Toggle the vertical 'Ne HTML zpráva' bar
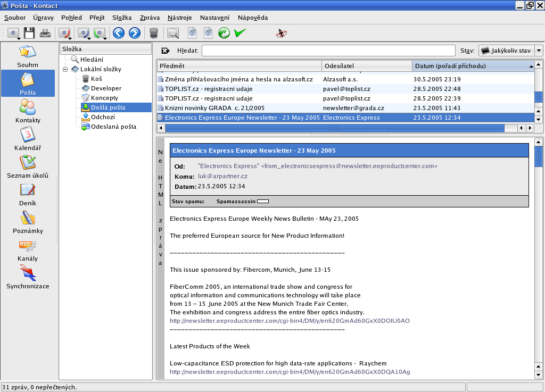545x392 pixels. 160,258
